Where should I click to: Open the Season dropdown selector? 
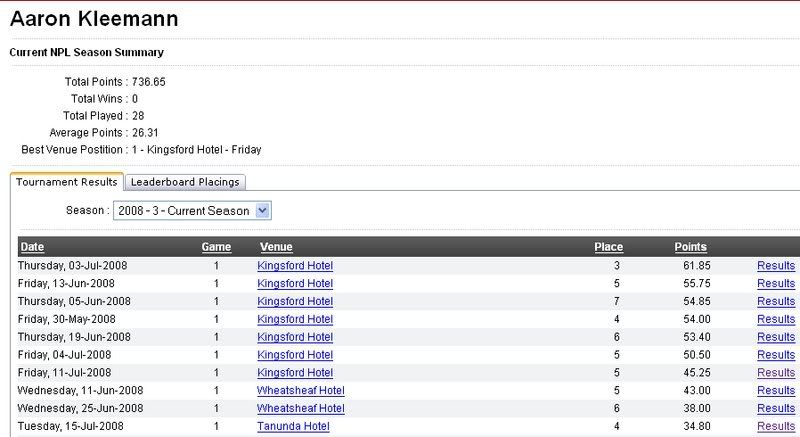click(264, 211)
